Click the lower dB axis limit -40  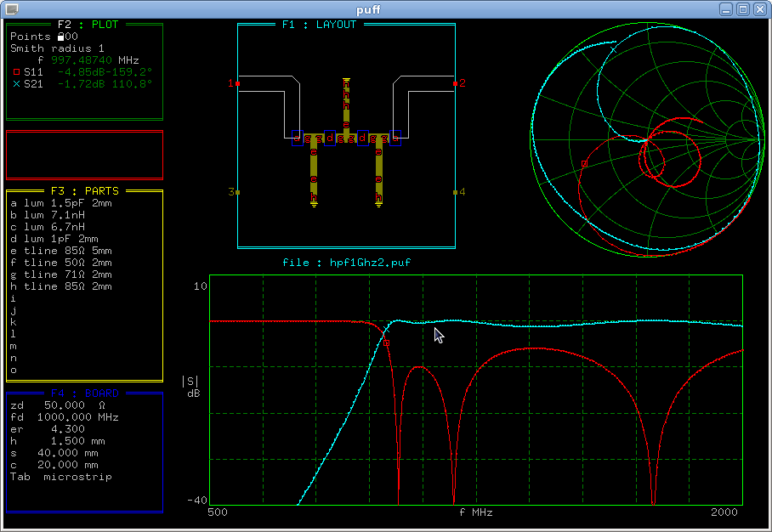point(197,500)
